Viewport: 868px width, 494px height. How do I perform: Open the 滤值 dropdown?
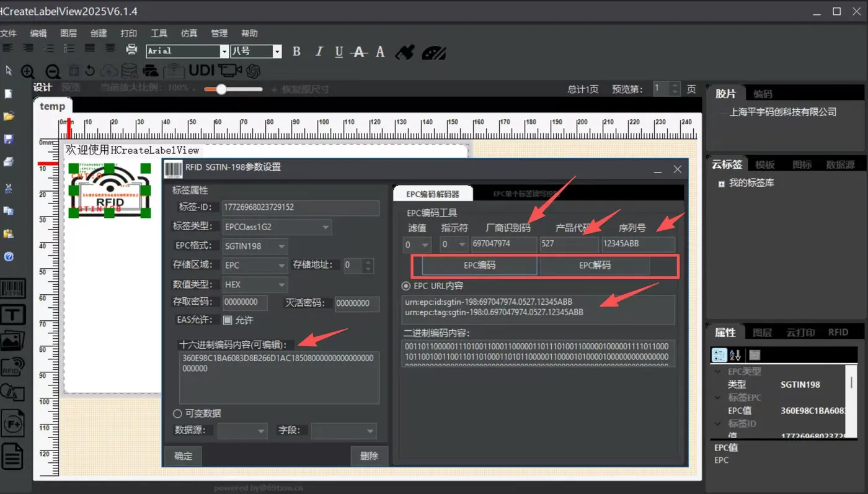(417, 245)
